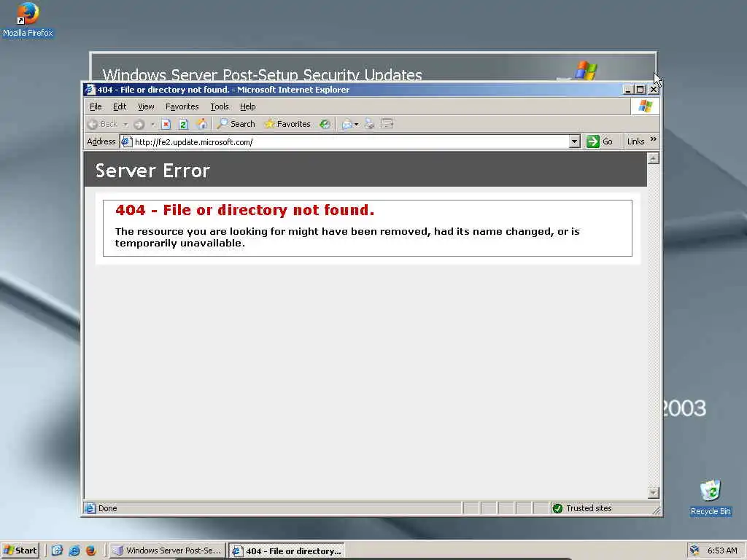Image resolution: width=747 pixels, height=560 pixels.
Task: Click the system tray network icon
Action: [694, 551]
